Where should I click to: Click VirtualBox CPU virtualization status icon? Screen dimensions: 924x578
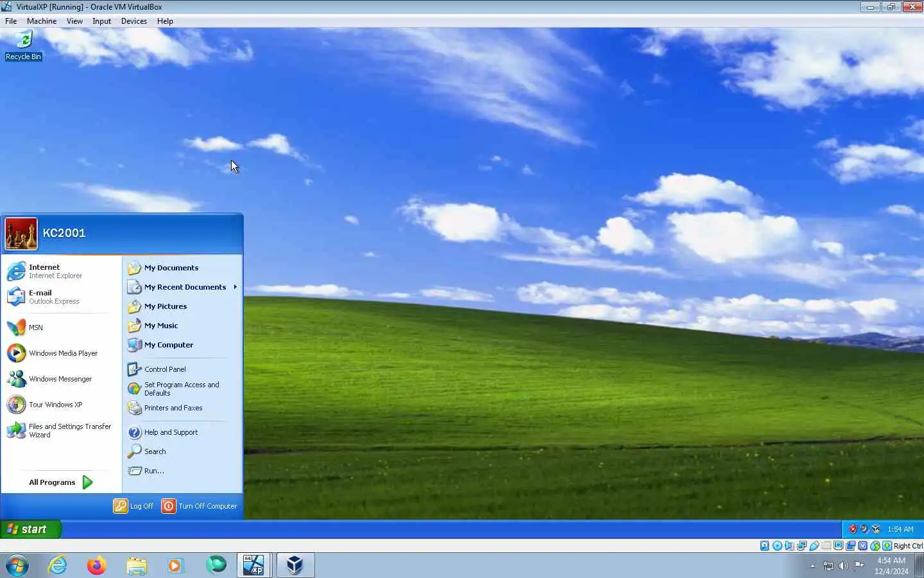[x=862, y=546]
